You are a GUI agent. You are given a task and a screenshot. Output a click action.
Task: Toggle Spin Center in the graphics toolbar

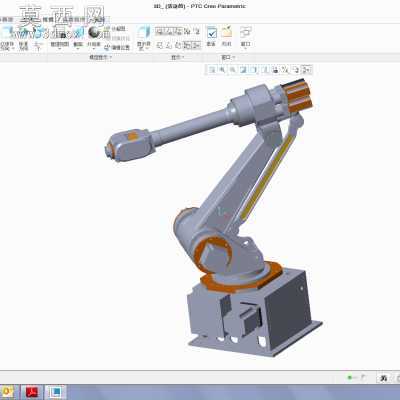(x=307, y=70)
